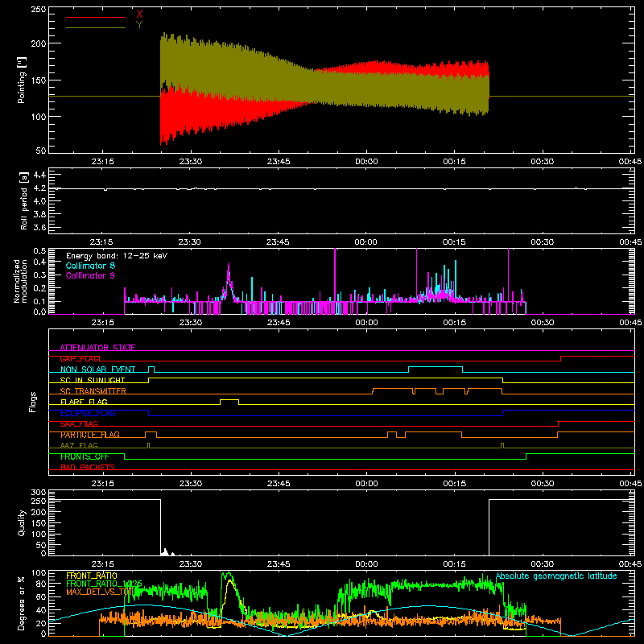644x644 pixels.
Task: Click the 4.2 tick on the Roll period axis
Action: pos(39,188)
